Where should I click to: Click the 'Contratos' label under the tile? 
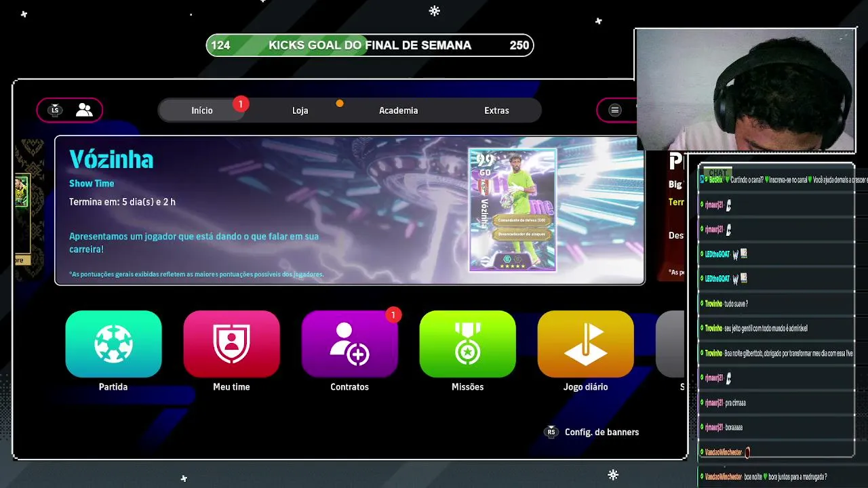(x=349, y=387)
